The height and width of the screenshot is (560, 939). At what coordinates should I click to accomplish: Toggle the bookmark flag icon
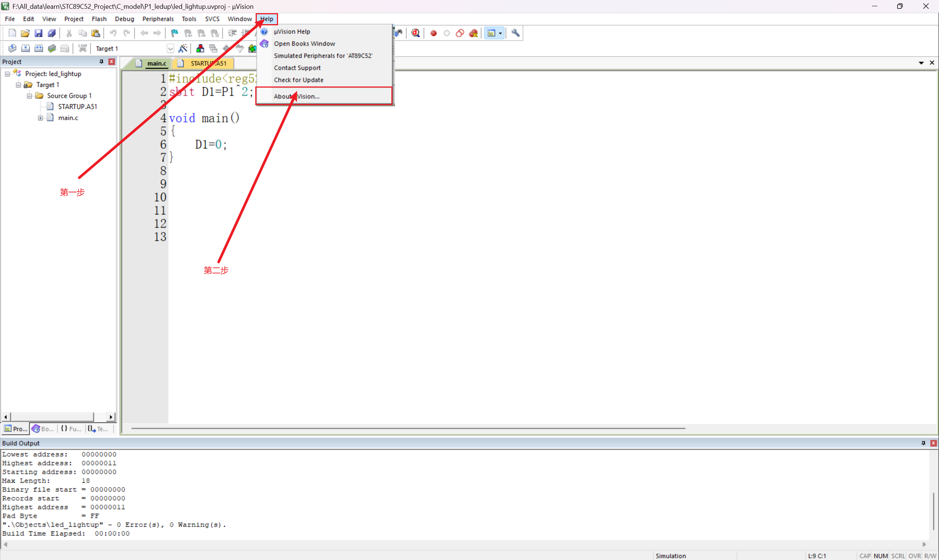(175, 33)
